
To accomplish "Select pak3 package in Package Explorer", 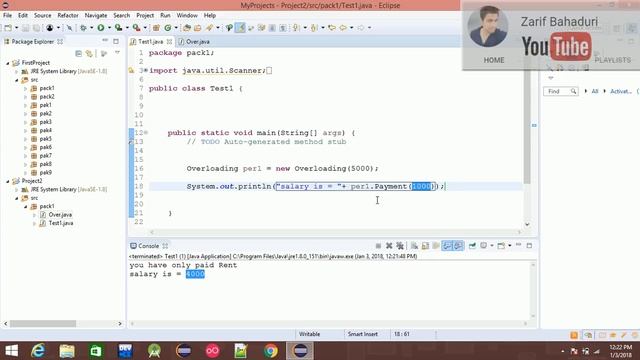I will [x=45, y=122].
